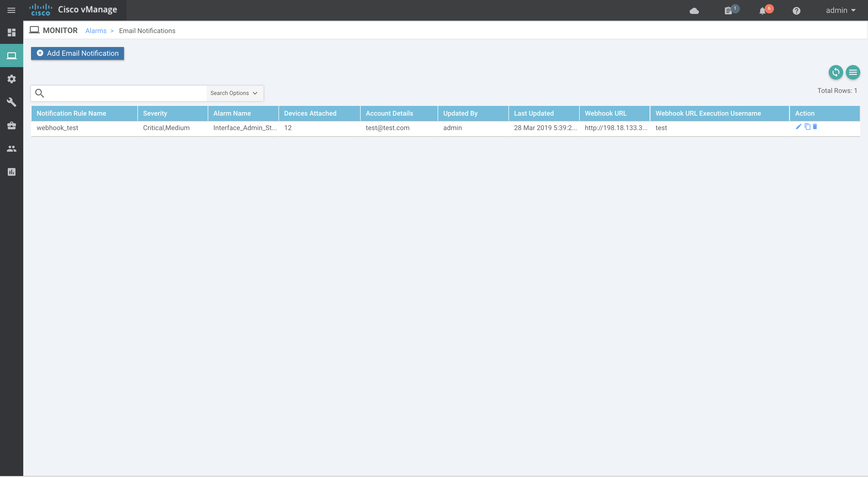Refresh the notifications table
Screen dimensions: 868x478
tap(836, 72)
